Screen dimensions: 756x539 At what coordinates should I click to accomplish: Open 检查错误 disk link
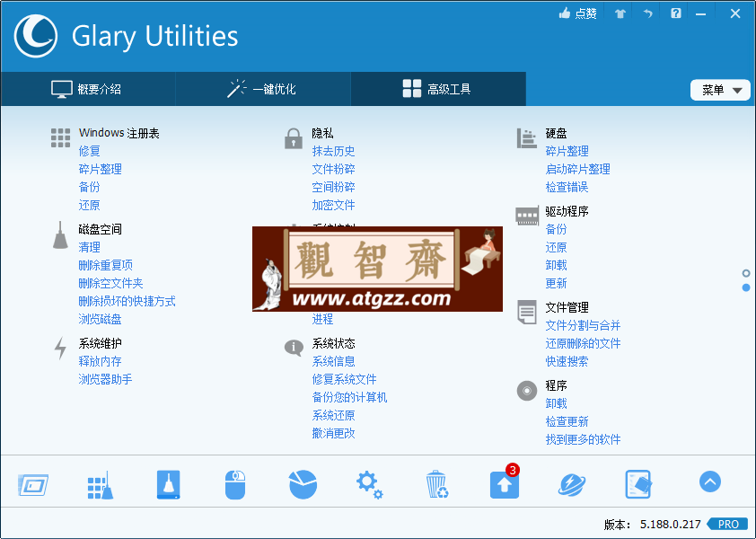(x=567, y=187)
